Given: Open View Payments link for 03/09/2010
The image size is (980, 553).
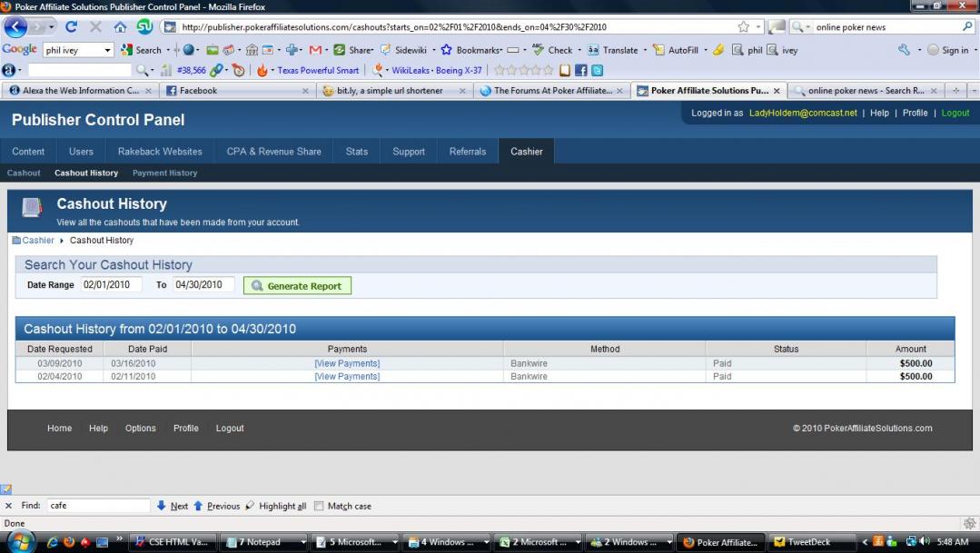Looking at the screenshot, I should pos(347,363).
